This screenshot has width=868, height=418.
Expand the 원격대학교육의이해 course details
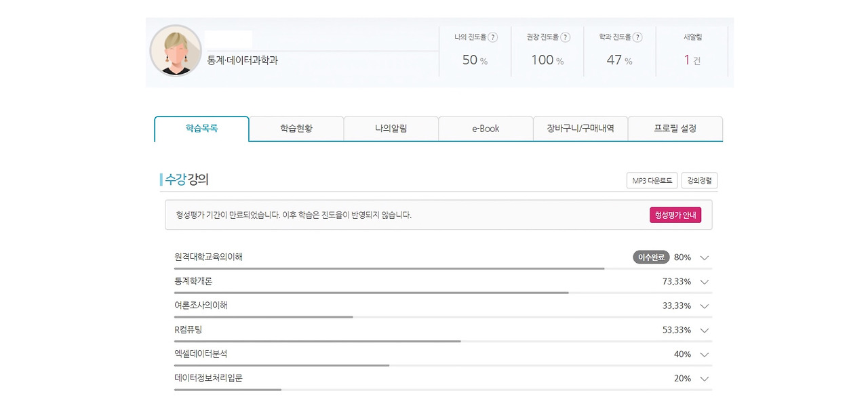704,257
